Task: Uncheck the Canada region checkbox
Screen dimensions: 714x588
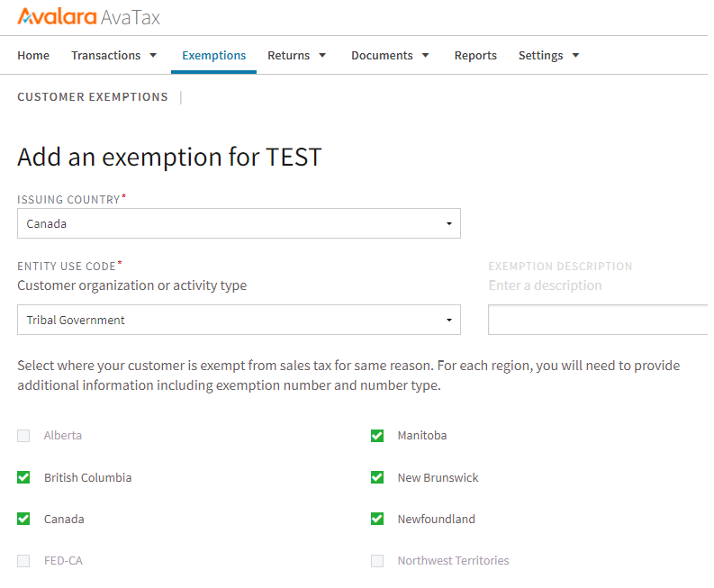Action: [x=23, y=519]
